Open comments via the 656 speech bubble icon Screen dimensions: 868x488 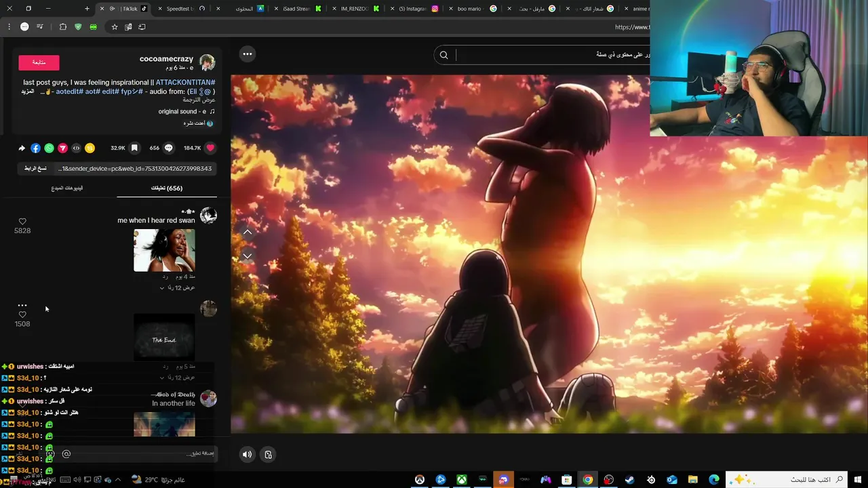168,148
